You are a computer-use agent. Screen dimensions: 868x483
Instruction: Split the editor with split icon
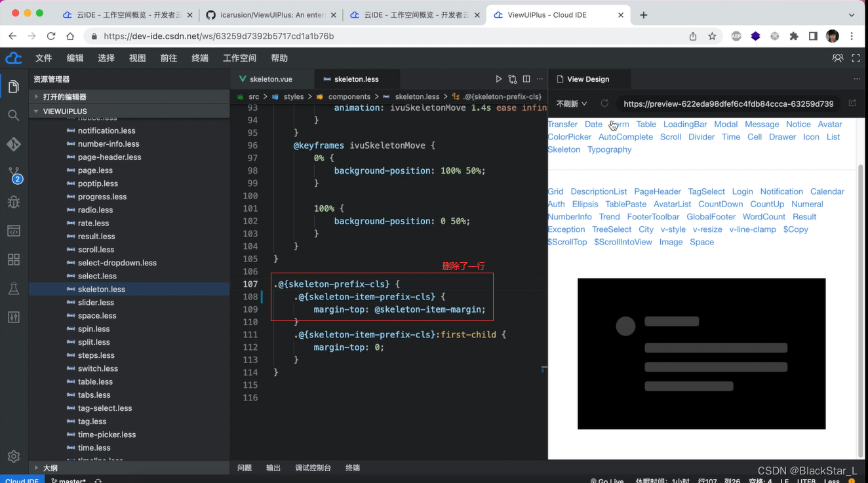click(526, 79)
